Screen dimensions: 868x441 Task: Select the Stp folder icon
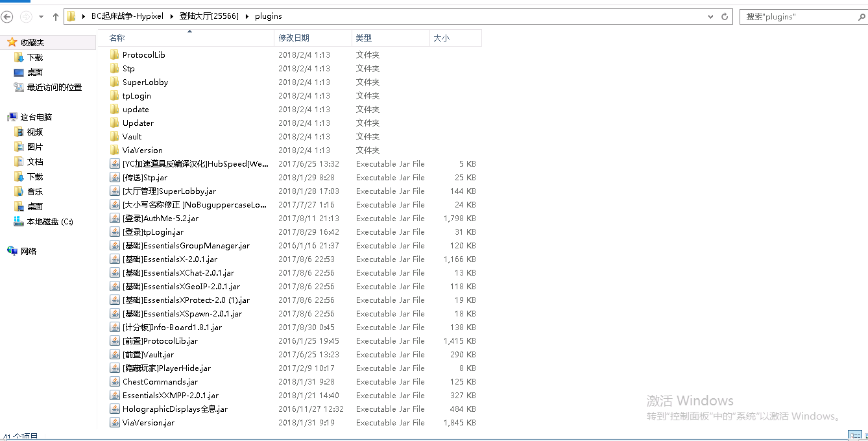[x=115, y=68]
